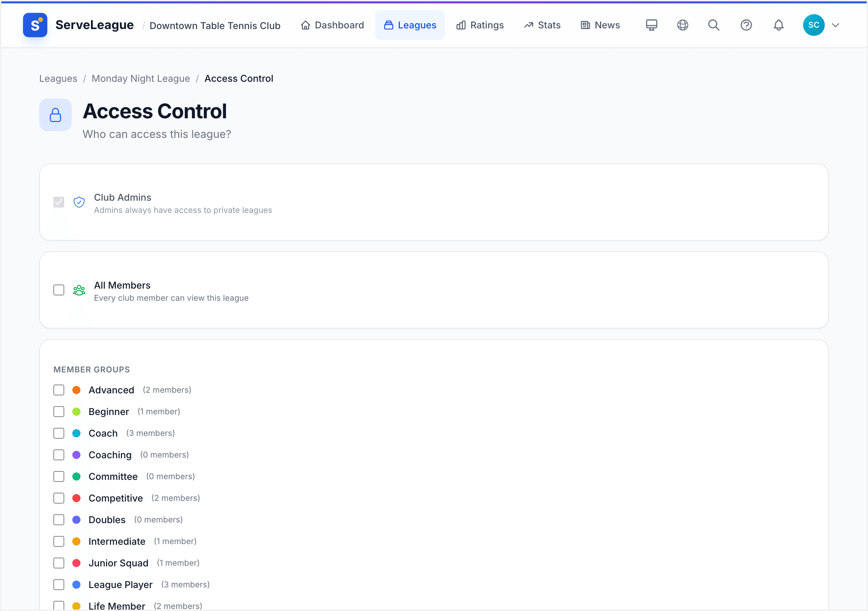
Task: Go to the Dashboard tab
Action: (332, 25)
